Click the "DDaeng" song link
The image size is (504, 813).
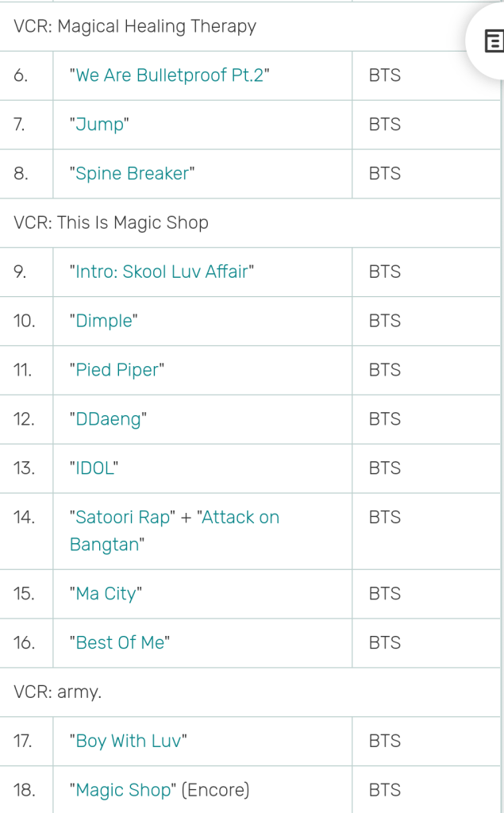[109, 420]
